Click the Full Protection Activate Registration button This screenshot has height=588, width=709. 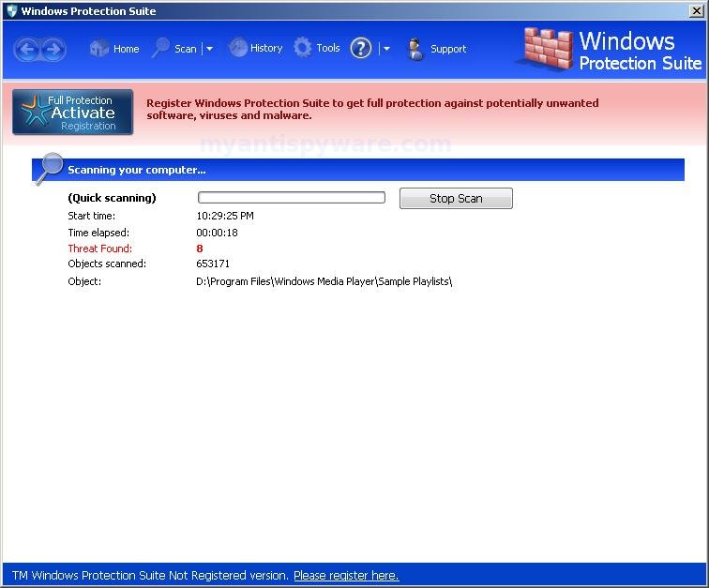coord(73,113)
